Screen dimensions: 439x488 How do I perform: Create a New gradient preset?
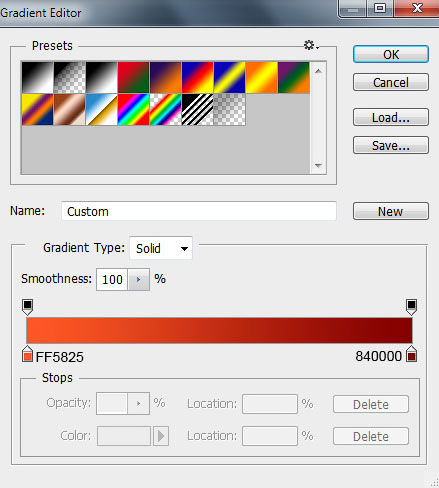[x=391, y=211]
